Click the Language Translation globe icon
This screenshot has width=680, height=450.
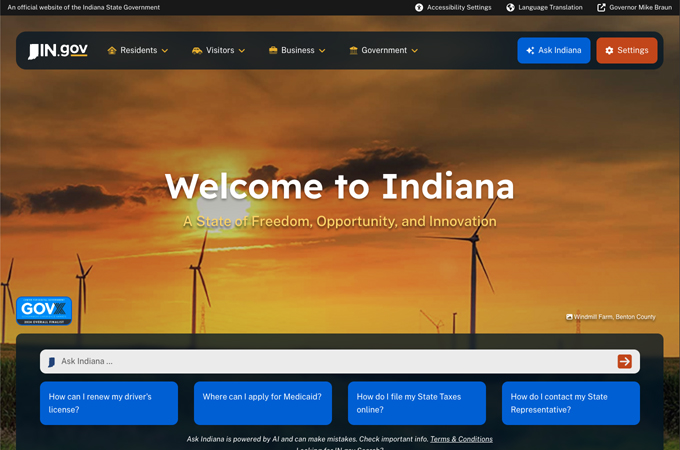[x=510, y=7]
